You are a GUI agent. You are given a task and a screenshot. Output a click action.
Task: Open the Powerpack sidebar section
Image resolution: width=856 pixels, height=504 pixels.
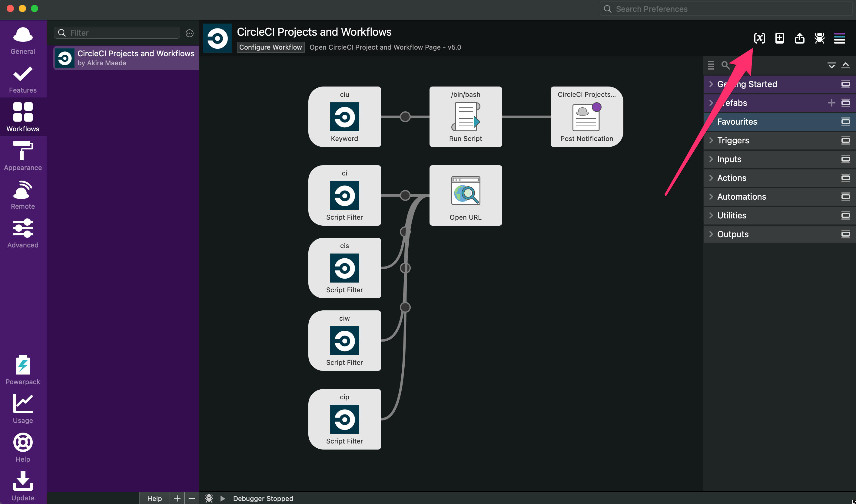click(23, 370)
